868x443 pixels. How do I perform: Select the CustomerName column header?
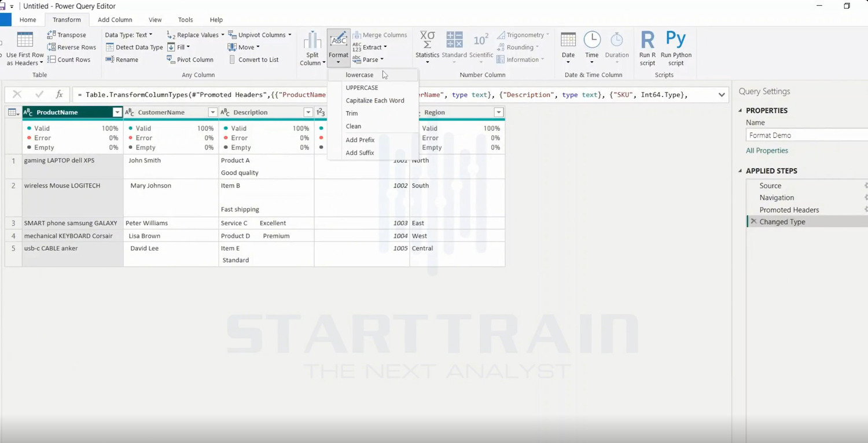point(171,112)
